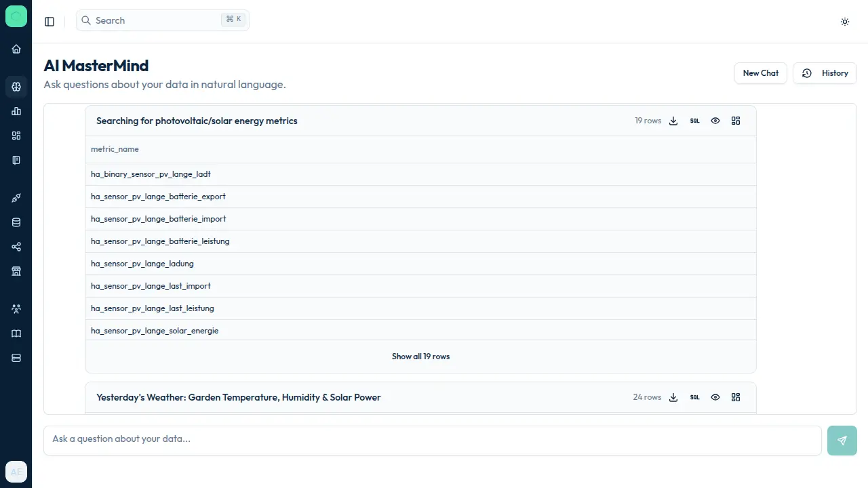Image resolution: width=868 pixels, height=488 pixels.
Task: Toggle the light/dark theme sun icon
Action: coord(845,22)
